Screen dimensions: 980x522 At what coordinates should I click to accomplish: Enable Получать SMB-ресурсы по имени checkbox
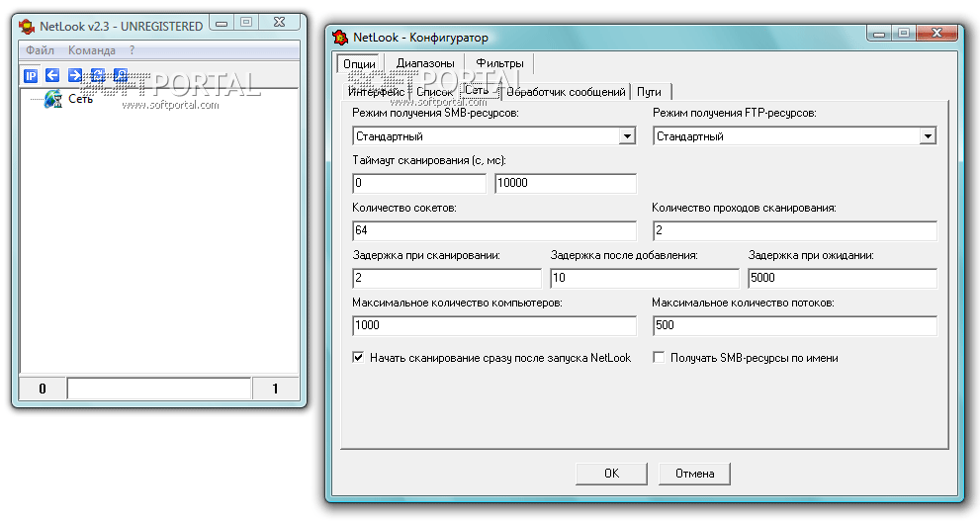coord(659,358)
